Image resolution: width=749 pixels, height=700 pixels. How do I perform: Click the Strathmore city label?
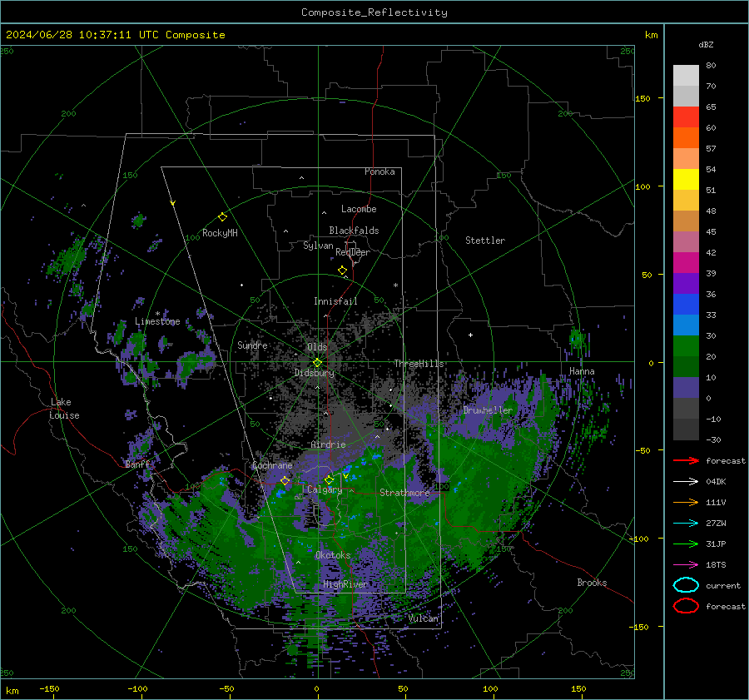pos(404,493)
